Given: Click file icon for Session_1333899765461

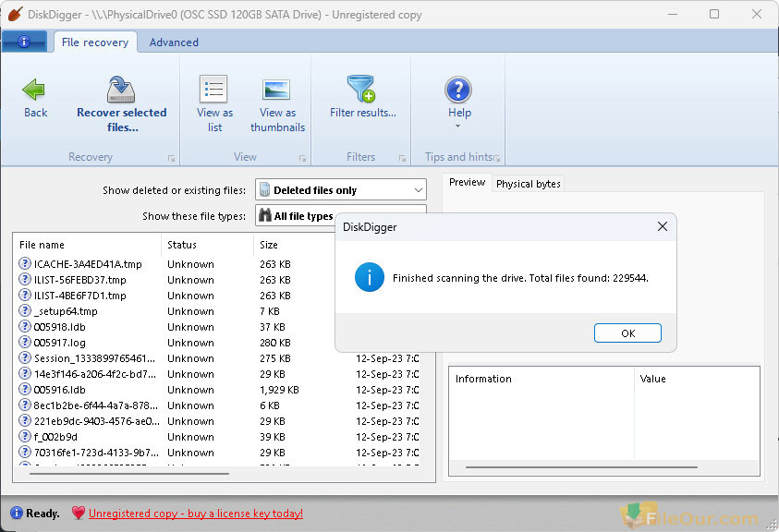Looking at the screenshot, I should pyautogui.click(x=25, y=357).
